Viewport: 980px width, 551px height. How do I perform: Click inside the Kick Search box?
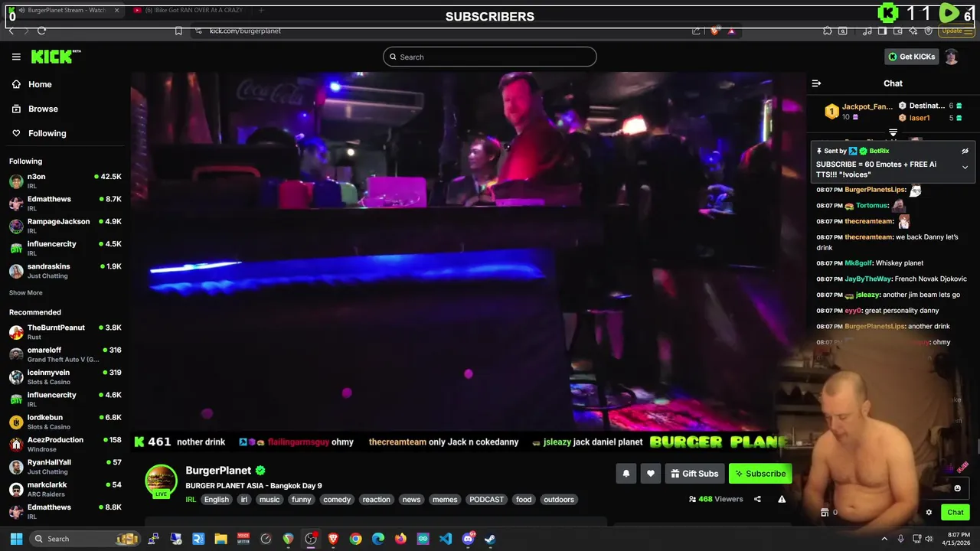(x=490, y=57)
